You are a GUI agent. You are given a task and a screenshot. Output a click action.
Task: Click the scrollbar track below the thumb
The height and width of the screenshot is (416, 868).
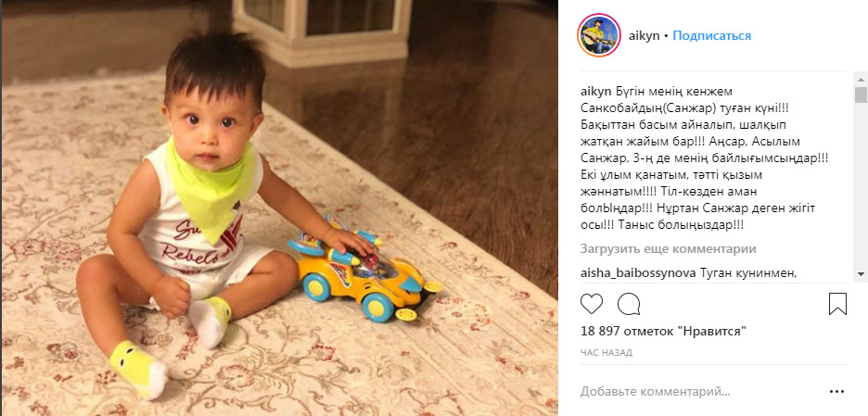tap(861, 185)
